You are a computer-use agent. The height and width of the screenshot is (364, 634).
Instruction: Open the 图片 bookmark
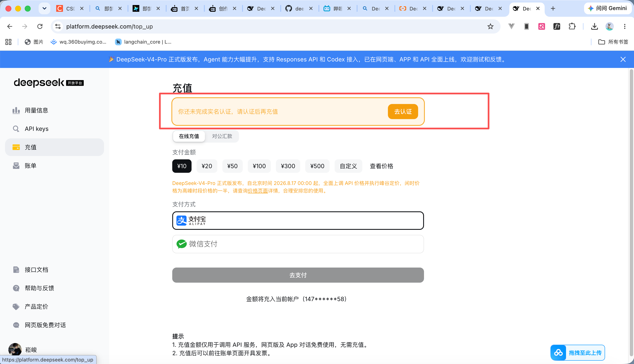pos(34,42)
